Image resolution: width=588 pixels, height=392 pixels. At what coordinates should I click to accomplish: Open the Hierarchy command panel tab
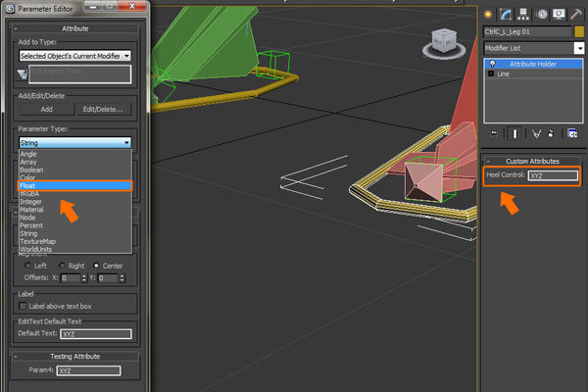coord(522,15)
